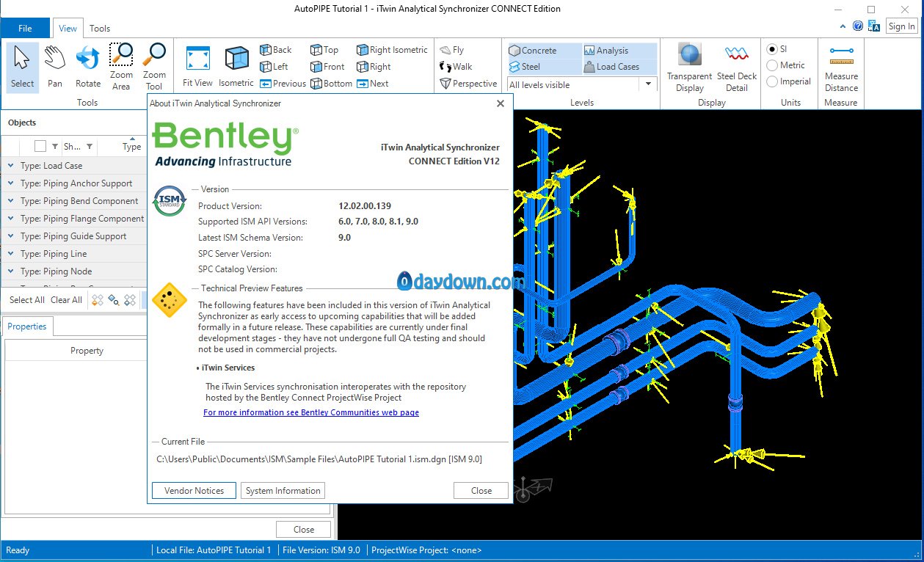Viewport: 924px width, 562px height.
Task: Switch to the Tools ribbon tab
Action: point(100,29)
